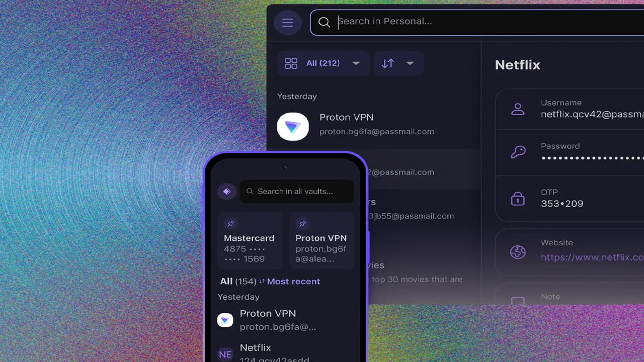Open the All (212) filter dropdown

(x=323, y=63)
